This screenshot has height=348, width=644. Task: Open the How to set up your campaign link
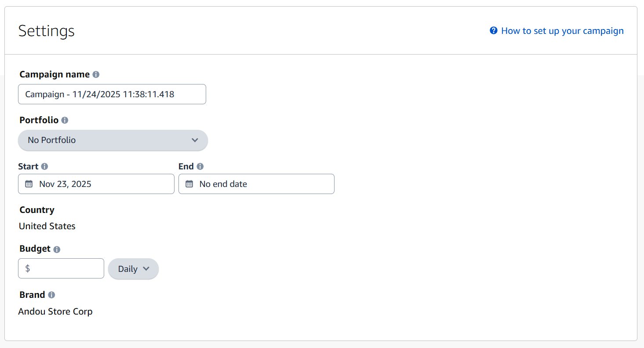point(563,30)
